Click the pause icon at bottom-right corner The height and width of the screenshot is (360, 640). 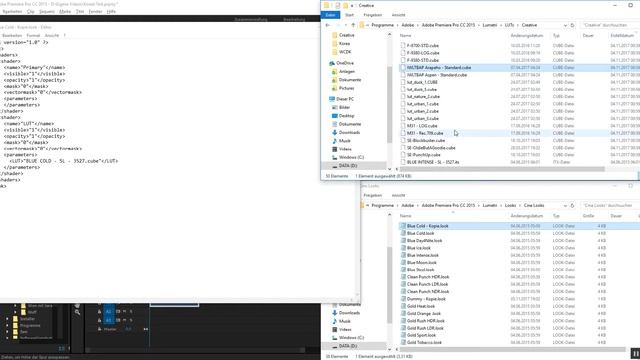[636, 354]
